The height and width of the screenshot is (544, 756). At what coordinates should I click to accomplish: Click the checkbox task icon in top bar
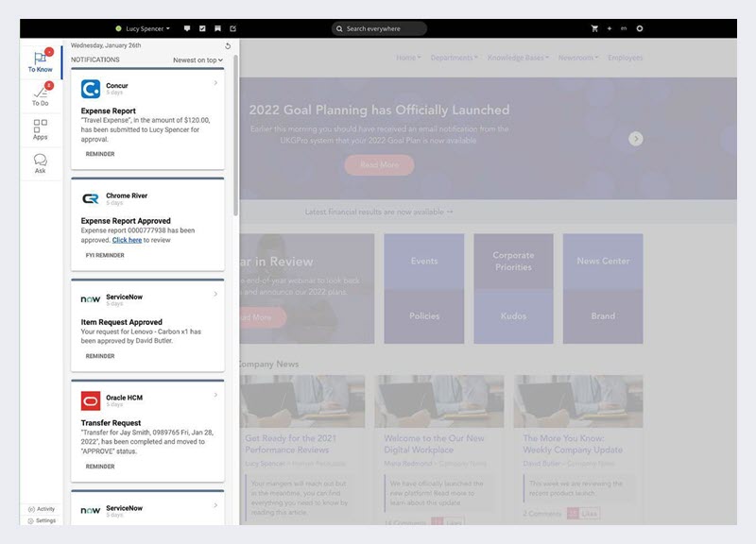pyautogui.click(x=202, y=28)
